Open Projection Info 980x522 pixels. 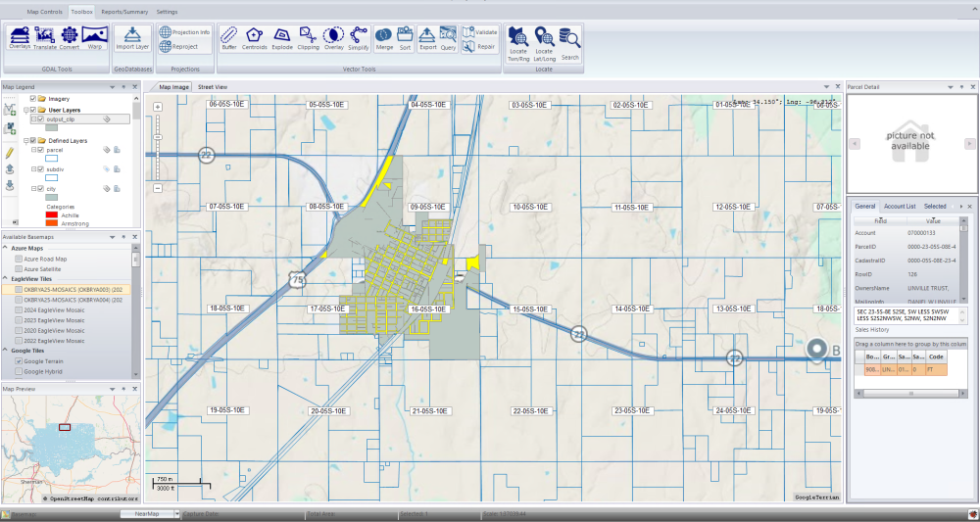pos(185,32)
